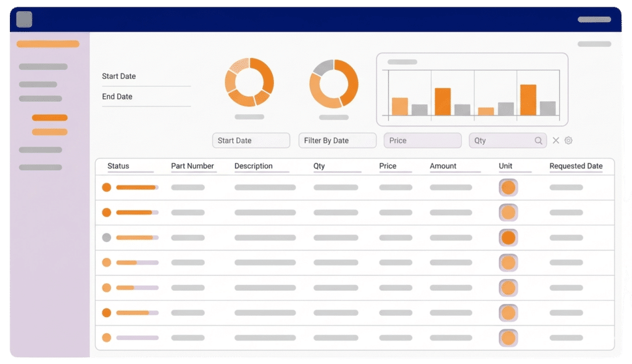Click the gray status dot in third row
632x364 pixels.
pyautogui.click(x=106, y=238)
